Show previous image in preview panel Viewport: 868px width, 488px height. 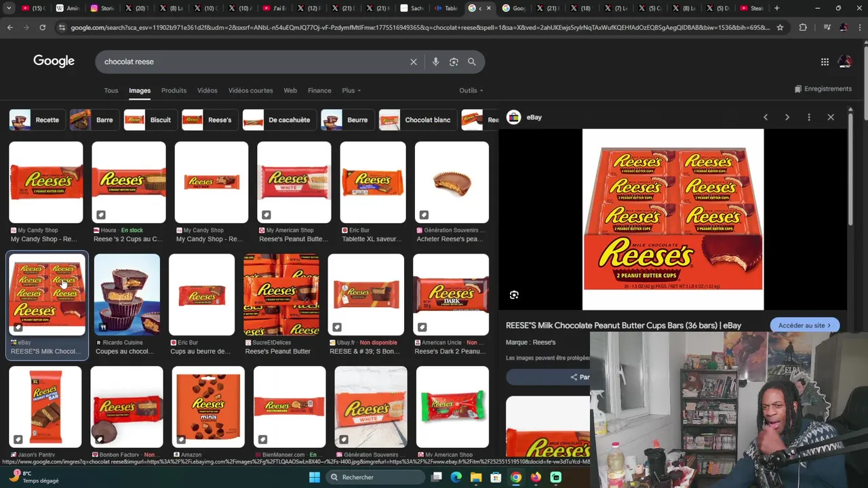coord(766,117)
